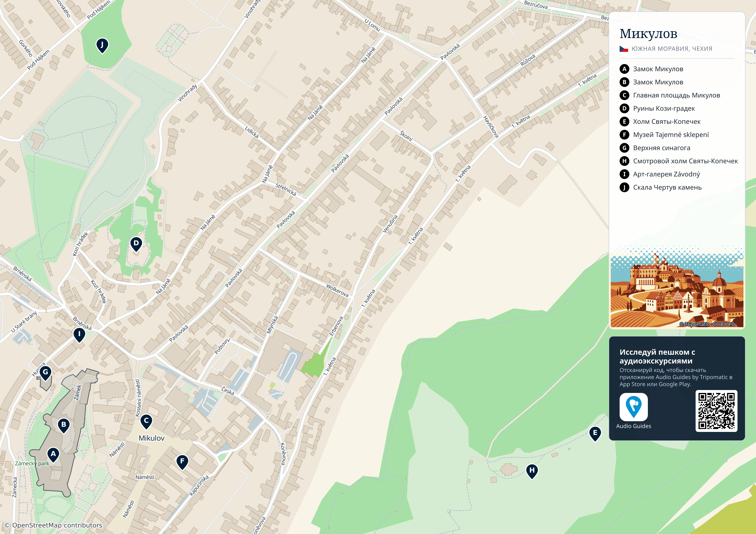
Task: Click the U Lomu street label
Action: [372, 25]
